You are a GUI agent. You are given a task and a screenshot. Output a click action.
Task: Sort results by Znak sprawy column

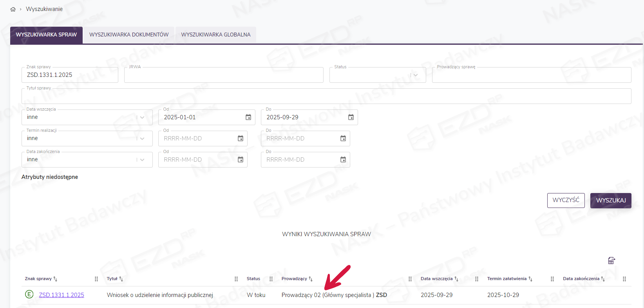pyautogui.click(x=55, y=279)
